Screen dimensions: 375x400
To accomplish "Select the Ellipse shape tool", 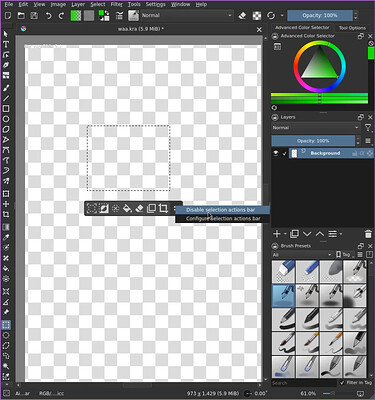I will (x=6, y=119).
